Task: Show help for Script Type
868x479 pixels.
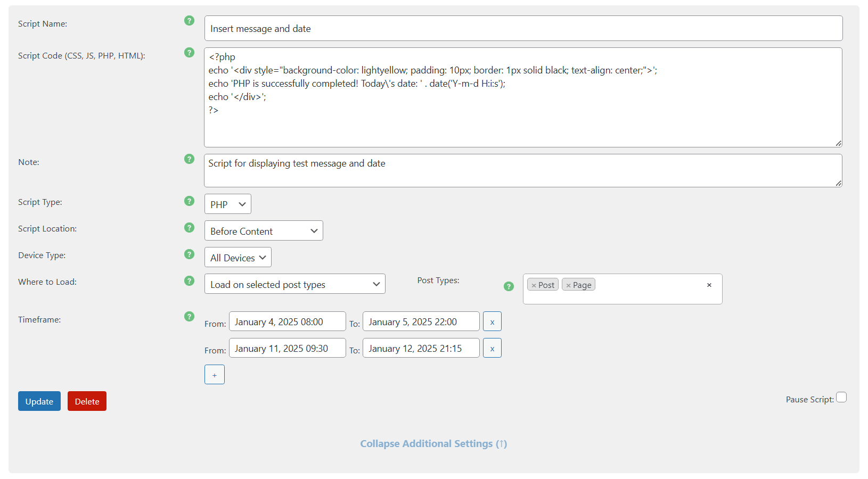Action: (189, 201)
